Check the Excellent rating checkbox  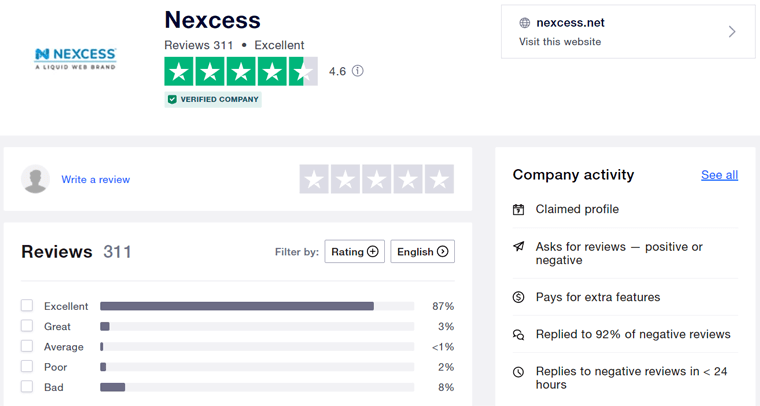pyautogui.click(x=27, y=306)
